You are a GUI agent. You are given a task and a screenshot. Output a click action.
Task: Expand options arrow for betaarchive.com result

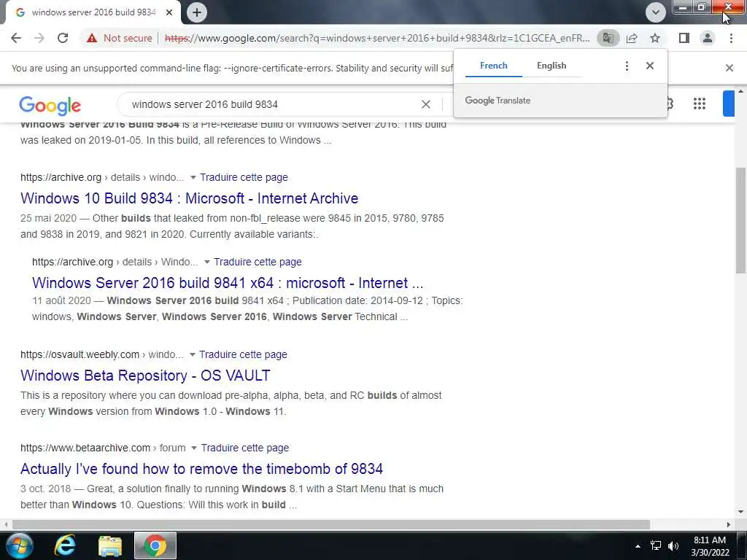pos(194,448)
